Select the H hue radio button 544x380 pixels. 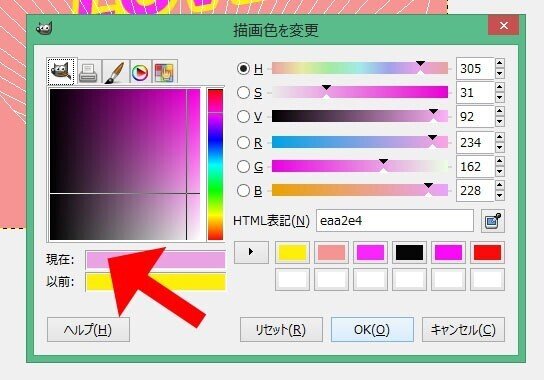pyautogui.click(x=243, y=68)
